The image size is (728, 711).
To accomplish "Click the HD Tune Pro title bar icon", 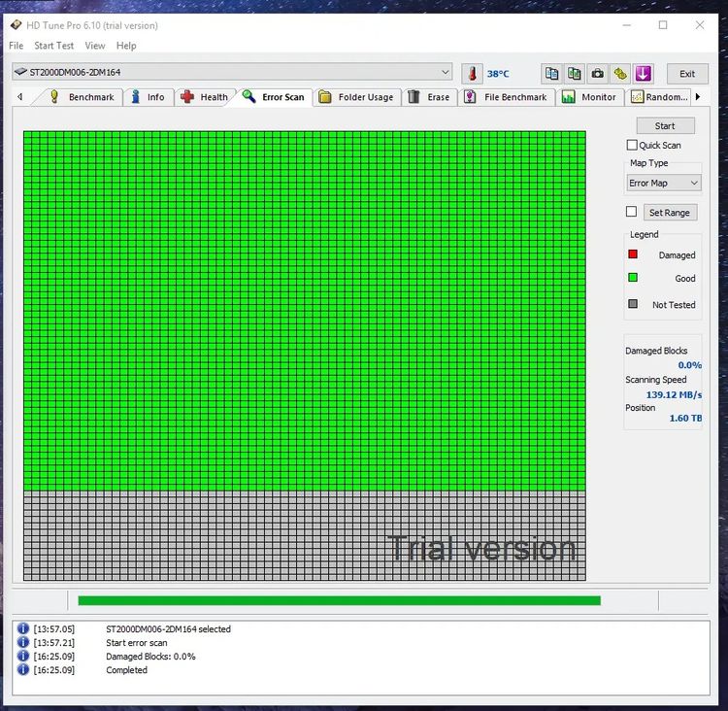I will click(16, 24).
